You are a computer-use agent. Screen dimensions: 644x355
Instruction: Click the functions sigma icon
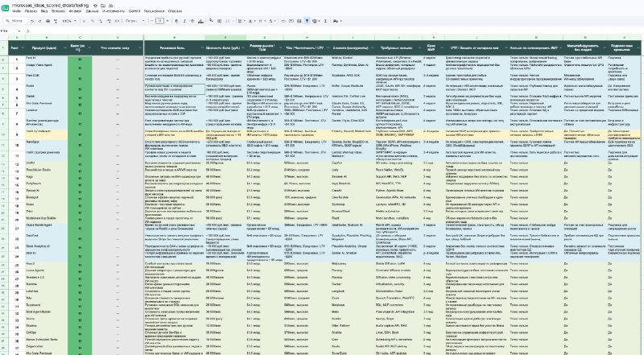coord(325,21)
